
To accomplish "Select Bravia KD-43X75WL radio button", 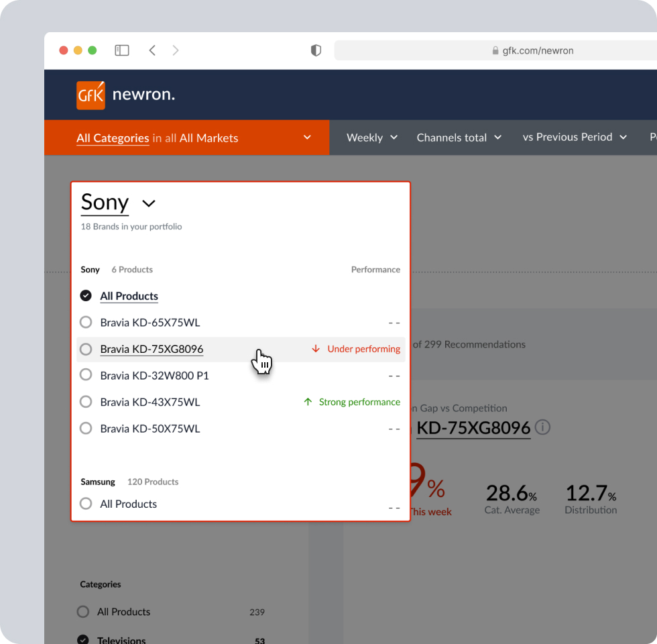I will pyautogui.click(x=86, y=402).
